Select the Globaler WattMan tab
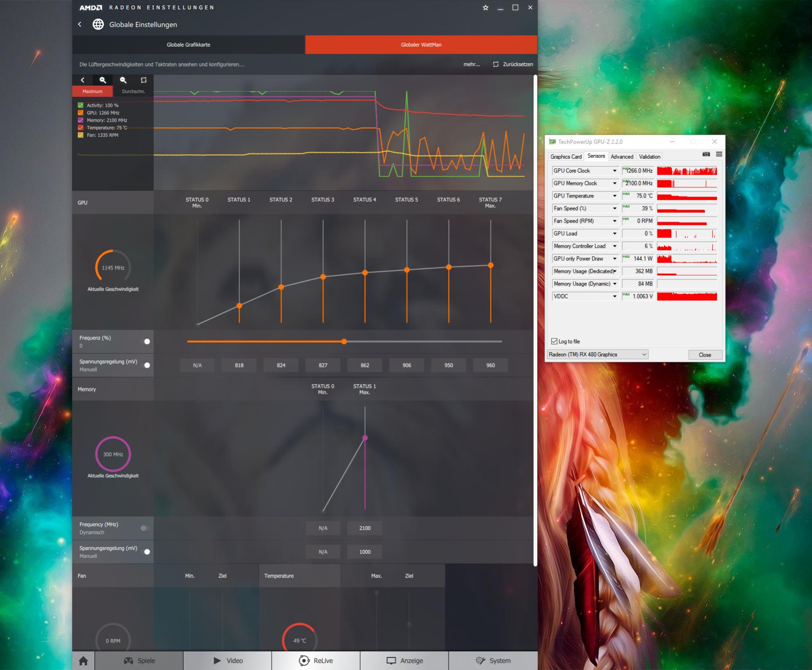This screenshot has height=670, width=812. point(421,45)
